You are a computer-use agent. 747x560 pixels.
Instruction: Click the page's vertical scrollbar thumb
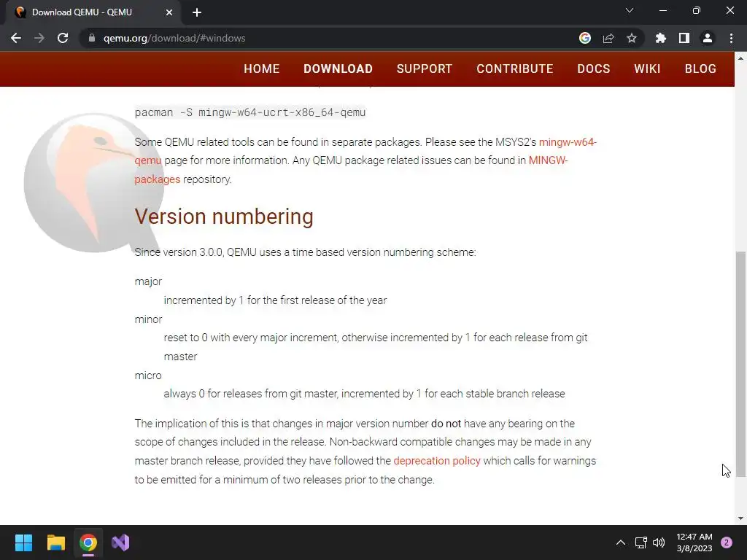741,364
